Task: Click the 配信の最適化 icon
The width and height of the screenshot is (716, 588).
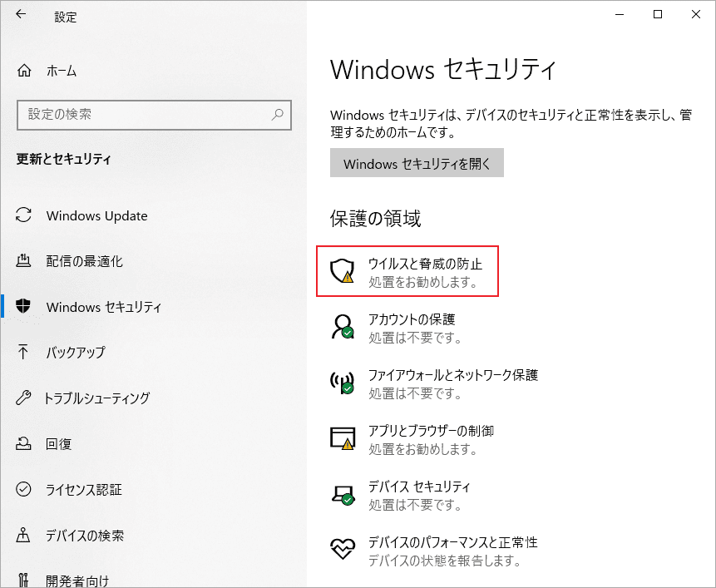Action: coord(23,260)
